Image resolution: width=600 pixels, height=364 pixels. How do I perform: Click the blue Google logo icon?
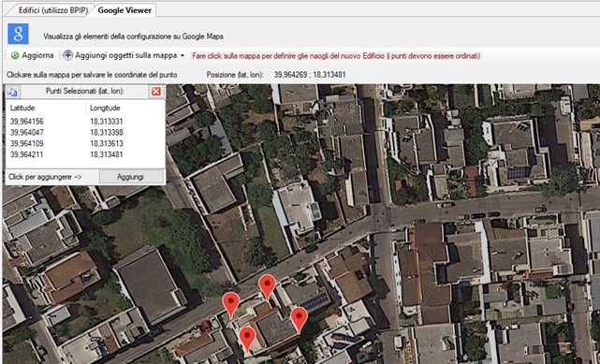click(x=18, y=34)
